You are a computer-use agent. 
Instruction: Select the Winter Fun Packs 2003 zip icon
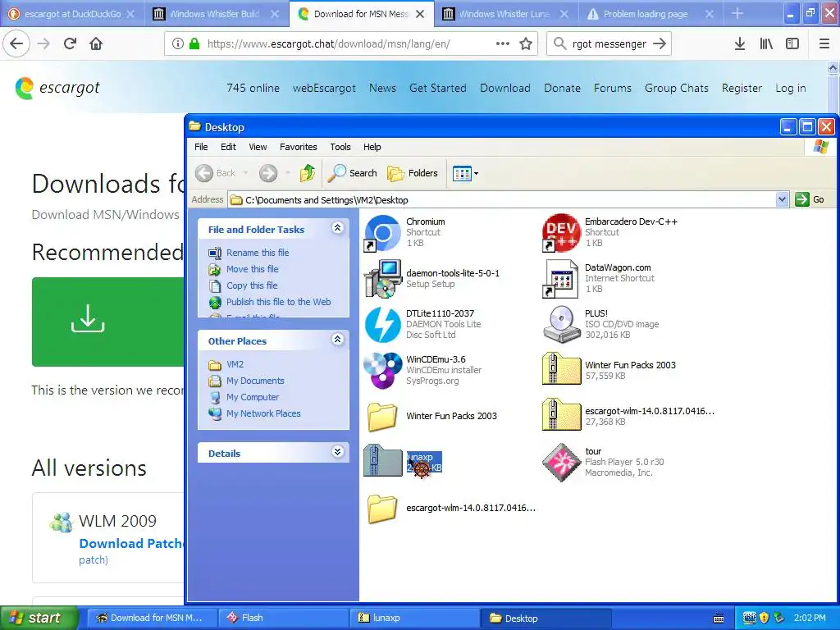click(x=561, y=370)
